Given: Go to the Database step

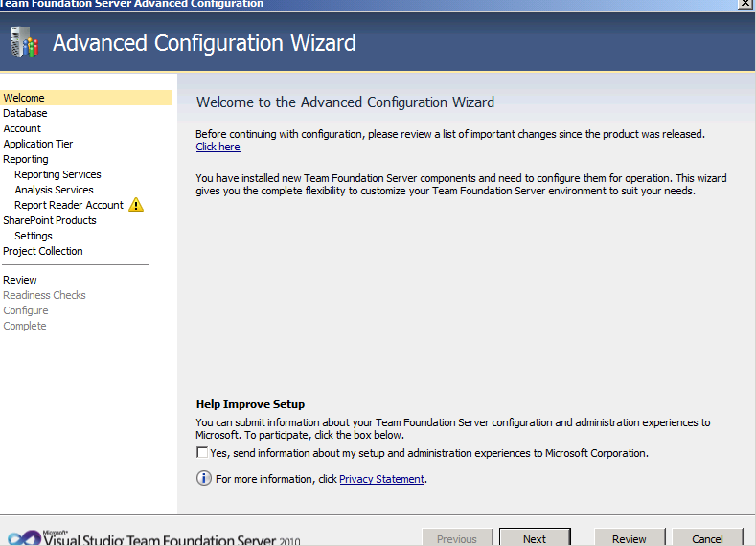Looking at the screenshot, I should pos(25,113).
